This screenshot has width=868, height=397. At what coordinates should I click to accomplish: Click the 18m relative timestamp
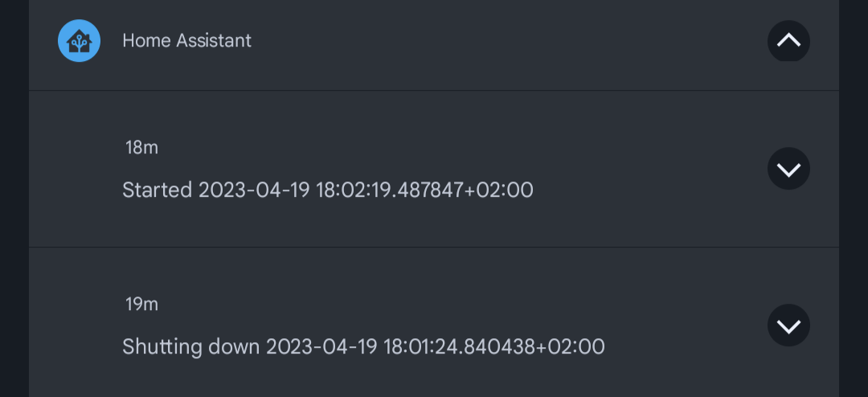click(x=141, y=147)
